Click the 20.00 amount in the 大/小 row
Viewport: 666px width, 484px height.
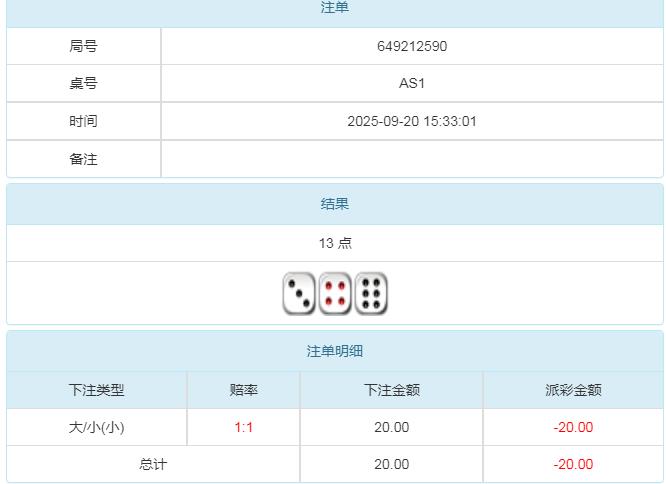point(391,427)
